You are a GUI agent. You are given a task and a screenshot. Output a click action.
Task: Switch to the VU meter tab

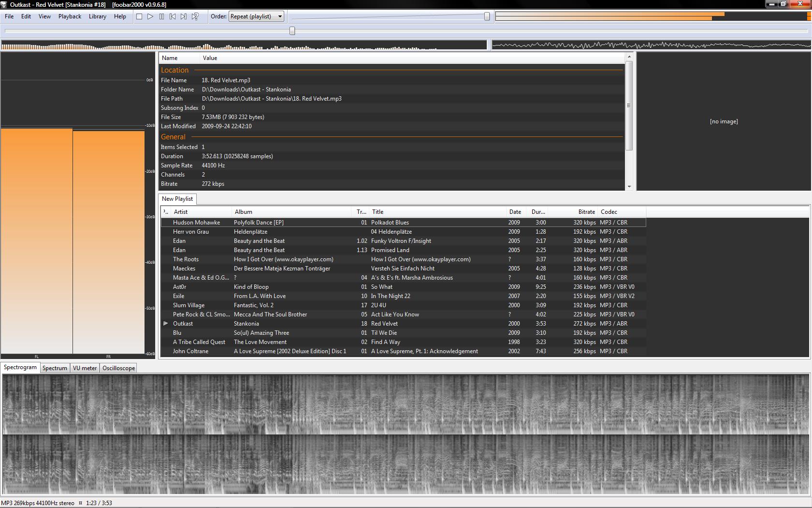(85, 368)
